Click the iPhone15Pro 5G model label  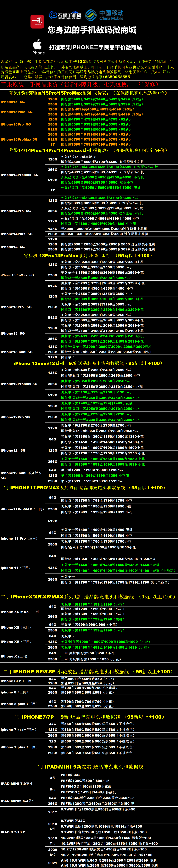[16, 124]
